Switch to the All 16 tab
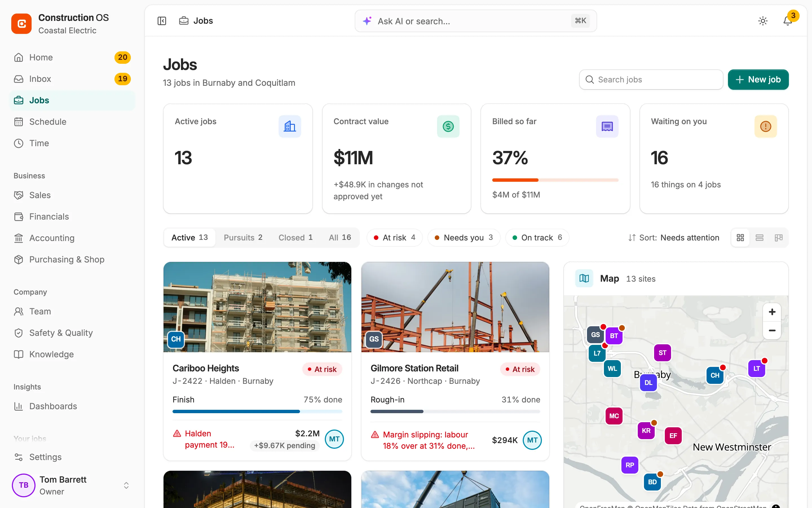 pos(339,238)
